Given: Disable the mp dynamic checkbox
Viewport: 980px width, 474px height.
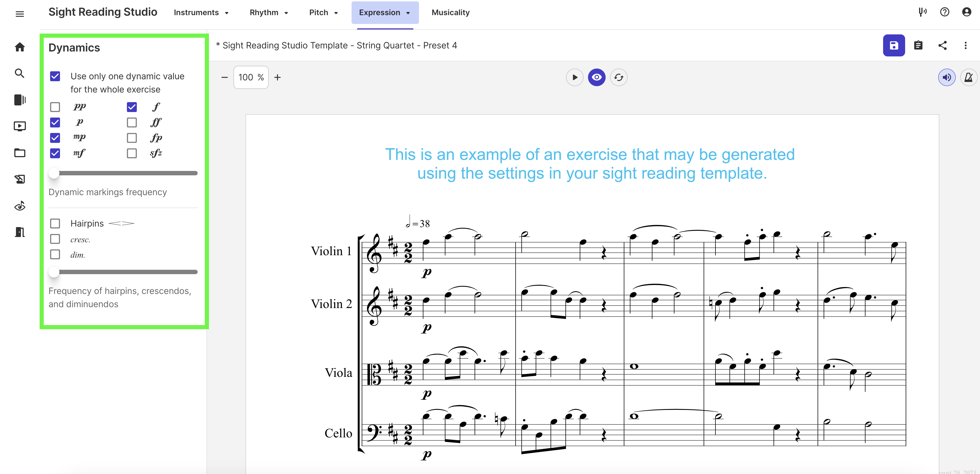Looking at the screenshot, I should (55, 138).
